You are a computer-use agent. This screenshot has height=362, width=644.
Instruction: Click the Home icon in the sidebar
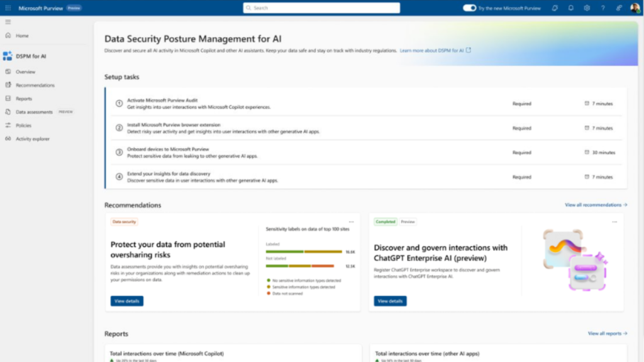click(8, 36)
